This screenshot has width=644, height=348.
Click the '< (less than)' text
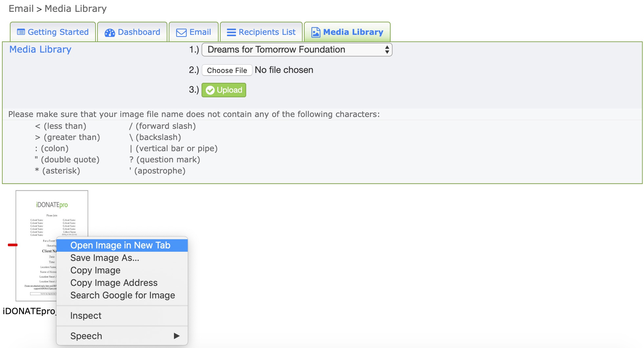tap(61, 126)
